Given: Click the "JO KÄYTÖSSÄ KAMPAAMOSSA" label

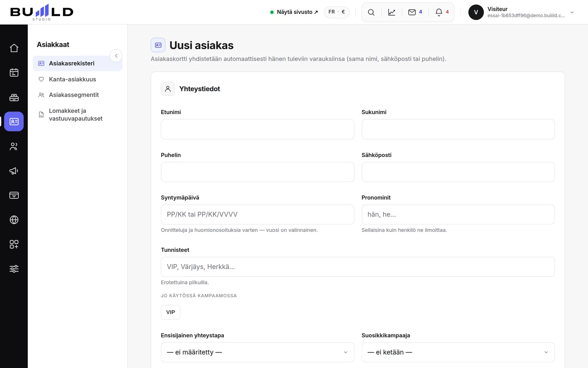Looking at the screenshot, I should [x=199, y=296].
